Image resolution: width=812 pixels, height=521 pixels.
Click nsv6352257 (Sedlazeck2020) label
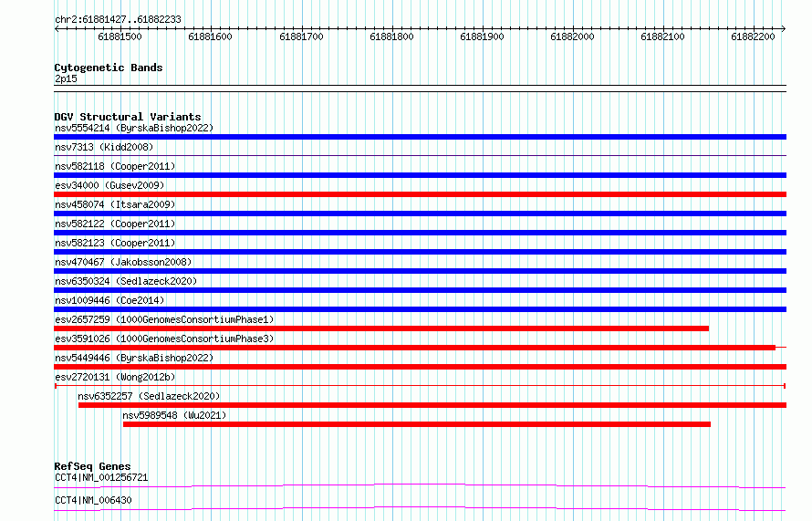(149, 396)
